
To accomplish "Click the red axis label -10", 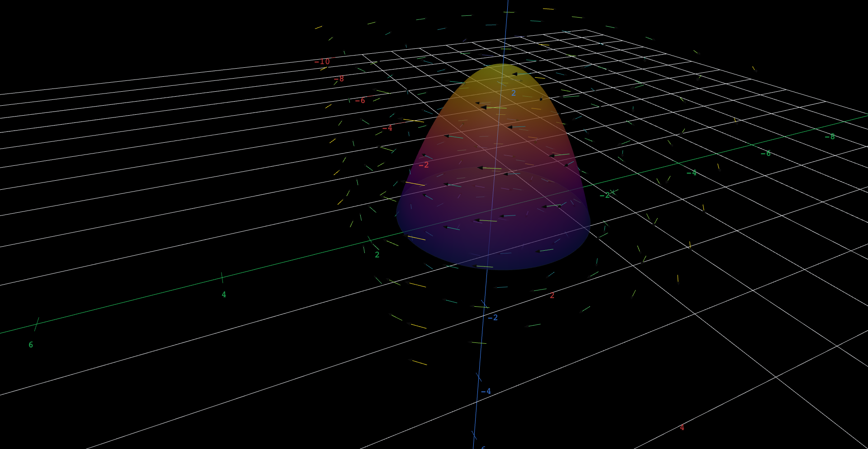I will (322, 61).
